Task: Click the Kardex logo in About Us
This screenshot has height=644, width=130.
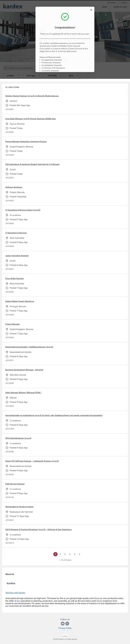Action: coord(11,583)
